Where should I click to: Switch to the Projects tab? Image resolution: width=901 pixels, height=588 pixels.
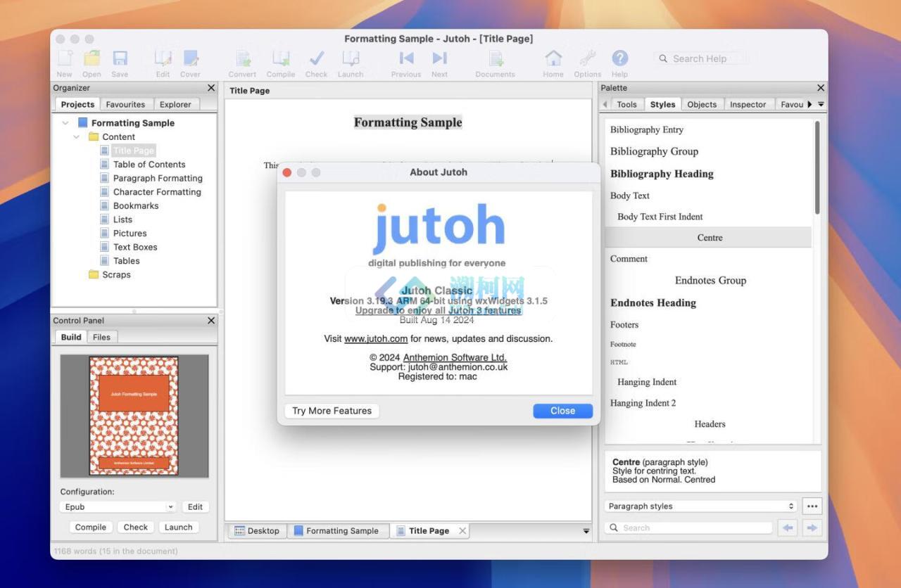point(77,104)
